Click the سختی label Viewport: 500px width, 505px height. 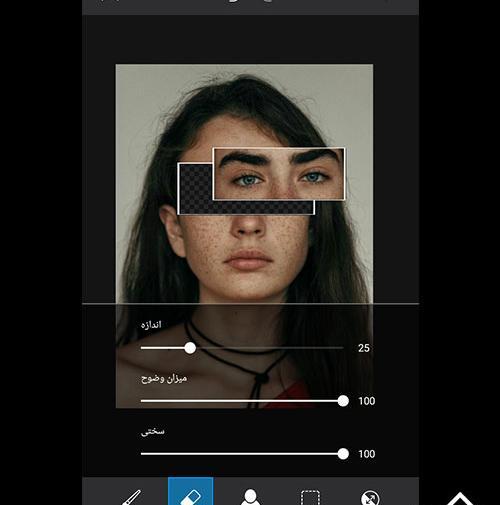pyautogui.click(x=153, y=431)
